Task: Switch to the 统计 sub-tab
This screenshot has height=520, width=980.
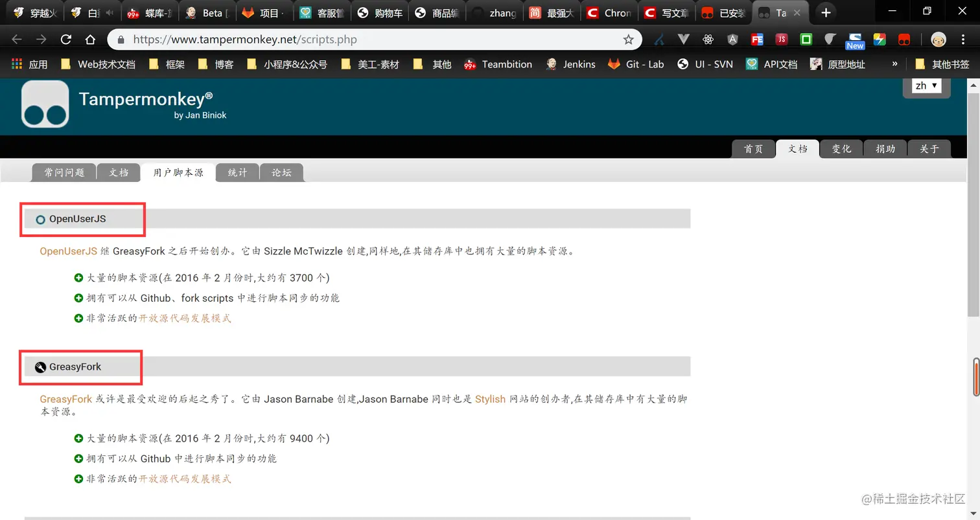Action: (x=237, y=173)
